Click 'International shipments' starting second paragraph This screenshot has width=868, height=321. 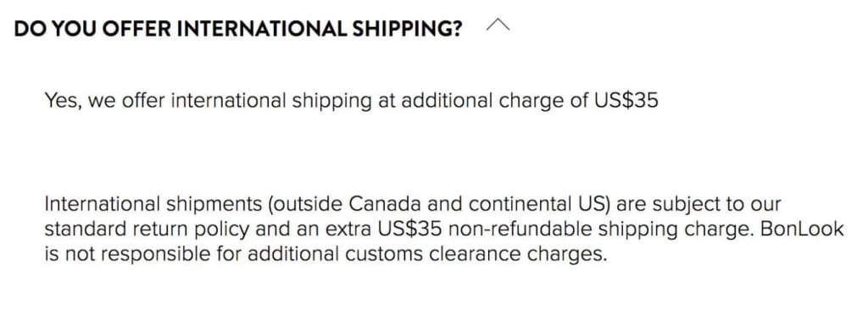pyautogui.click(x=153, y=204)
